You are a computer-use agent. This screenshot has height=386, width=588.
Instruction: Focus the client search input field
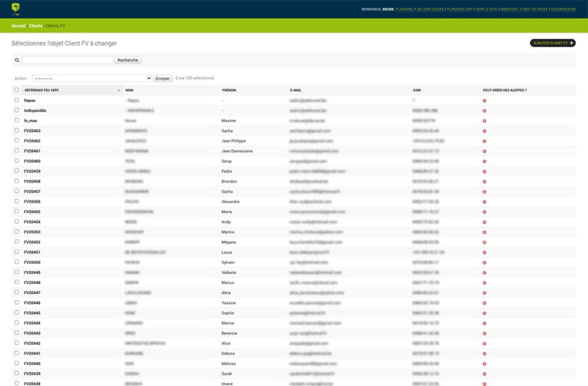pos(67,60)
